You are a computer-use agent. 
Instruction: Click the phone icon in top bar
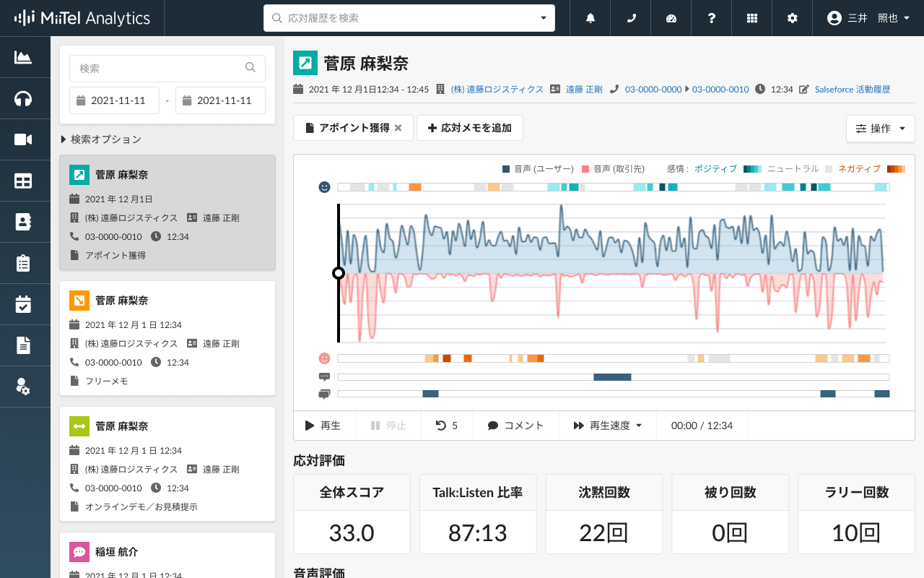pyautogui.click(x=631, y=18)
